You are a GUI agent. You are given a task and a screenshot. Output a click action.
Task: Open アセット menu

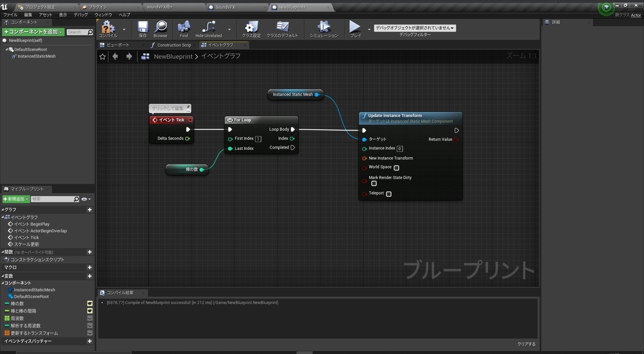46,14
